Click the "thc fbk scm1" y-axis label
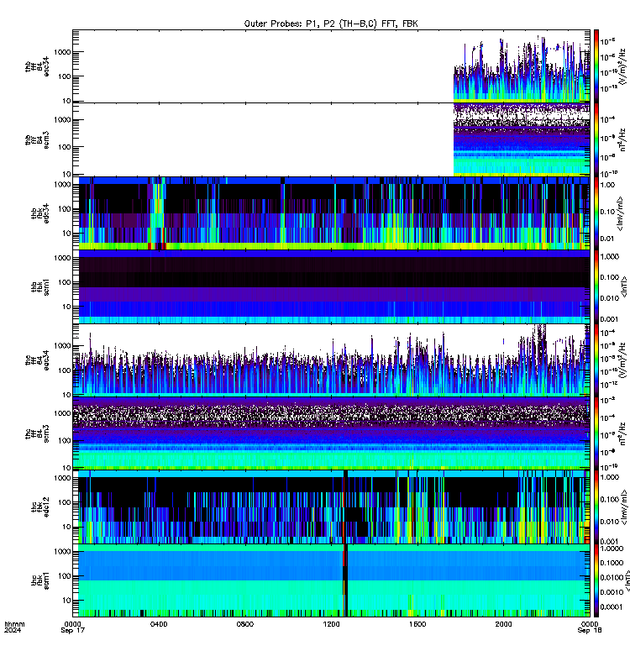The image size is (630, 672). (39, 580)
